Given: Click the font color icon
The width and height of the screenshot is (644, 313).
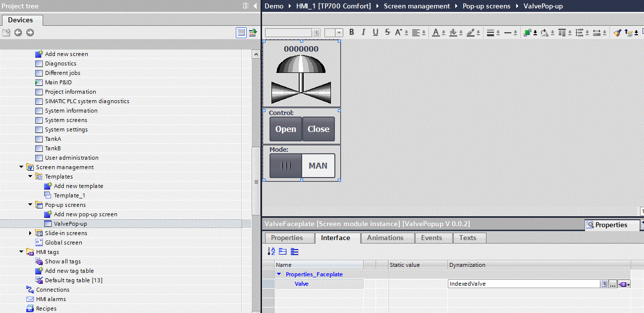Looking at the screenshot, I should coord(436,32).
